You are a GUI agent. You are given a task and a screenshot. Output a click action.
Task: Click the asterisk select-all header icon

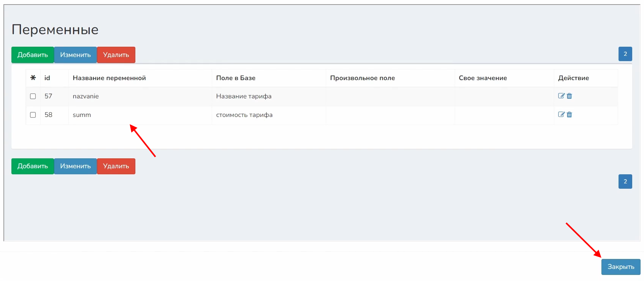point(33,78)
